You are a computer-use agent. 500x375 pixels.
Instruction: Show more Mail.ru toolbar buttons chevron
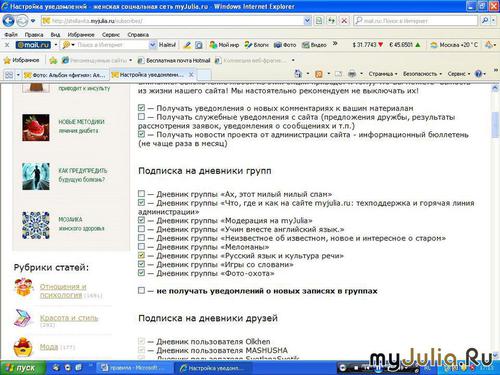point(335,44)
